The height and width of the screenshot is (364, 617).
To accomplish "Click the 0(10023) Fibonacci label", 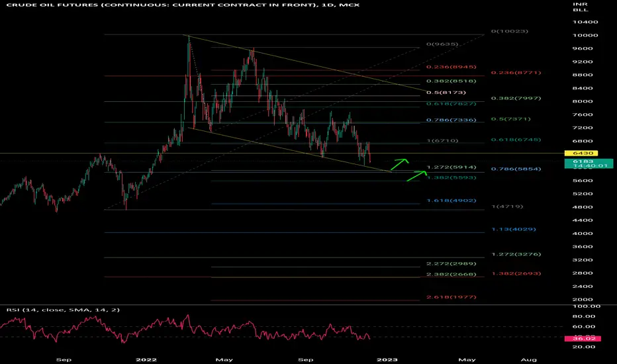I will [510, 31].
